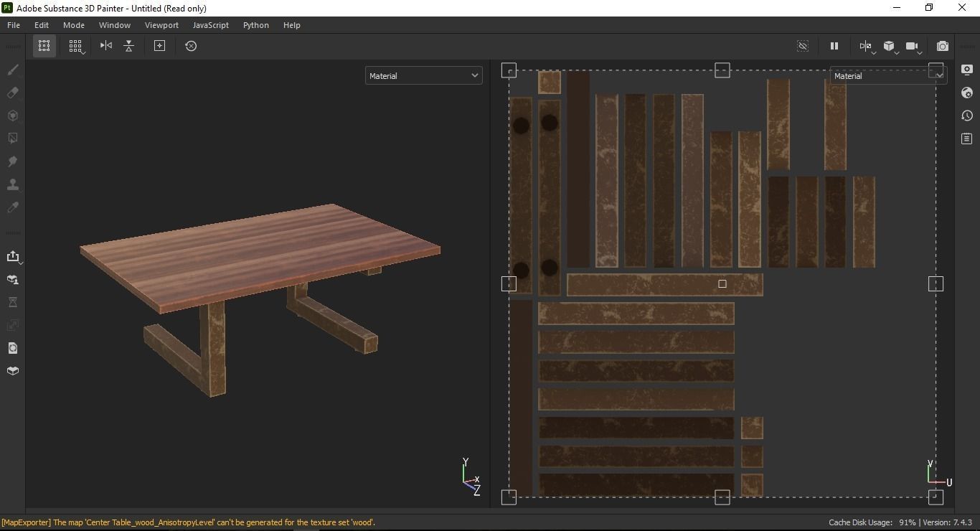Select the Polygon Fill tool
980x531 pixels.
tap(12, 138)
